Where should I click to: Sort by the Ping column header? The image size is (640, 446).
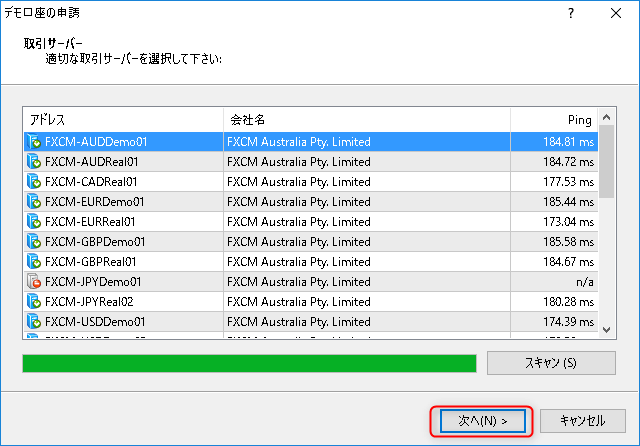[554, 120]
